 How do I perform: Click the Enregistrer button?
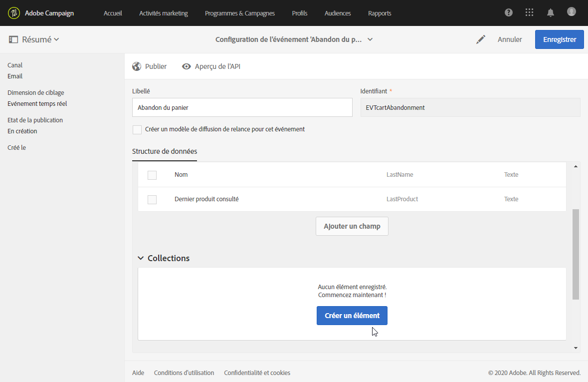coord(560,39)
